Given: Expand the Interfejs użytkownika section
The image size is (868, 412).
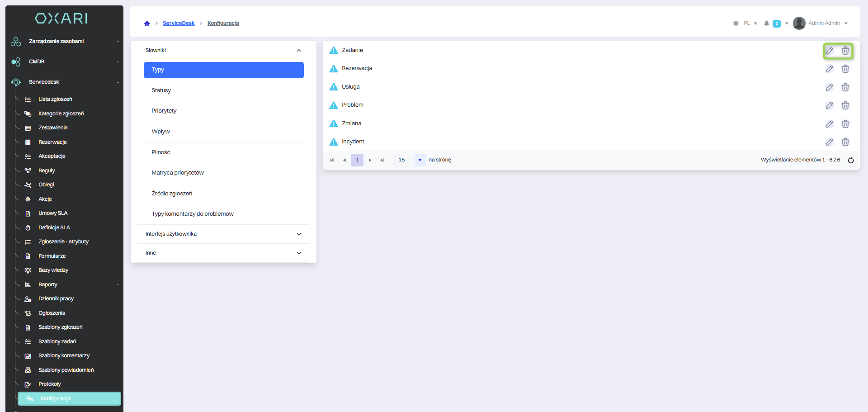Looking at the screenshot, I should [298, 234].
